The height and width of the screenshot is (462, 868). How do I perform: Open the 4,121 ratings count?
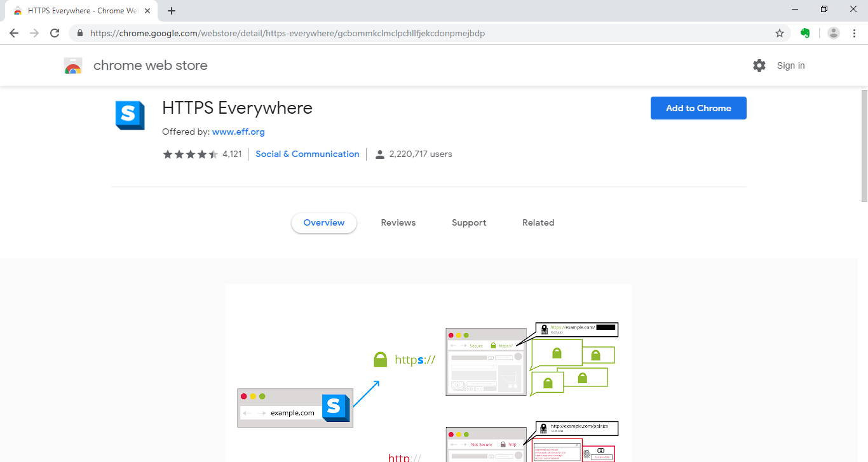(x=232, y=154)
